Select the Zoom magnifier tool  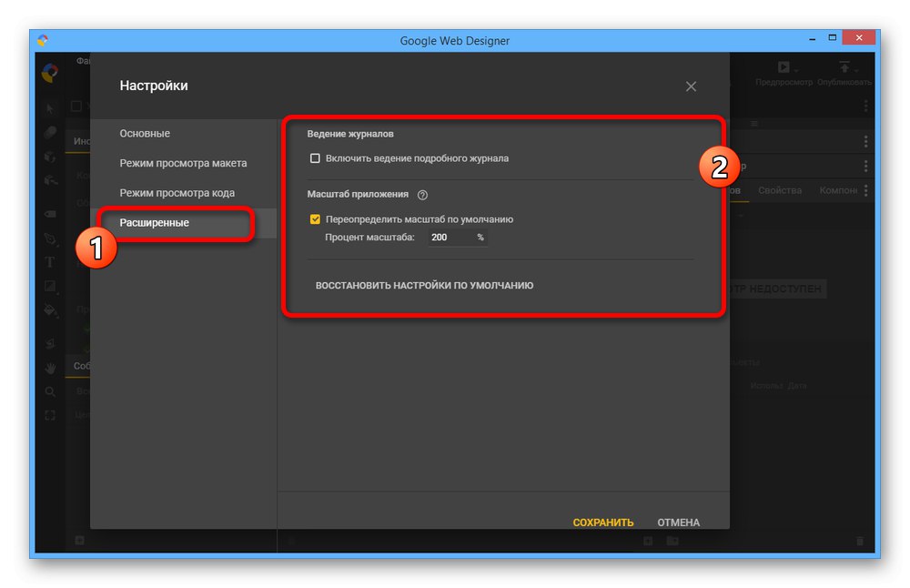[x=50, y=391]
